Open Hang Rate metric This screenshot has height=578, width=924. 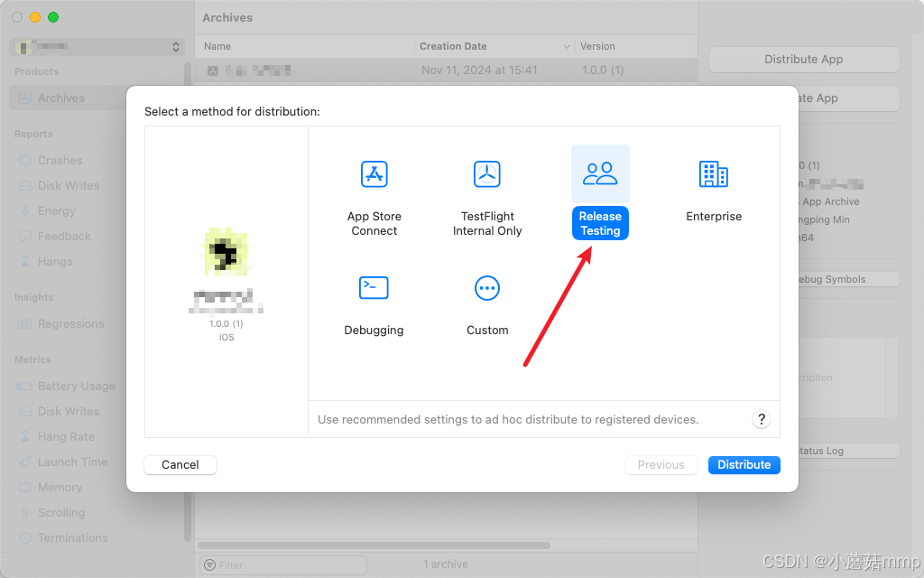tap(66, 437)
